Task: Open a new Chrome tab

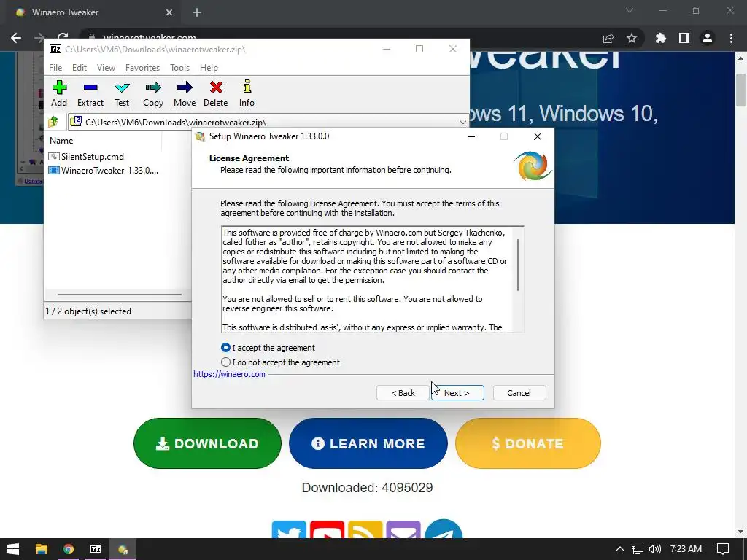Action: 197,12
